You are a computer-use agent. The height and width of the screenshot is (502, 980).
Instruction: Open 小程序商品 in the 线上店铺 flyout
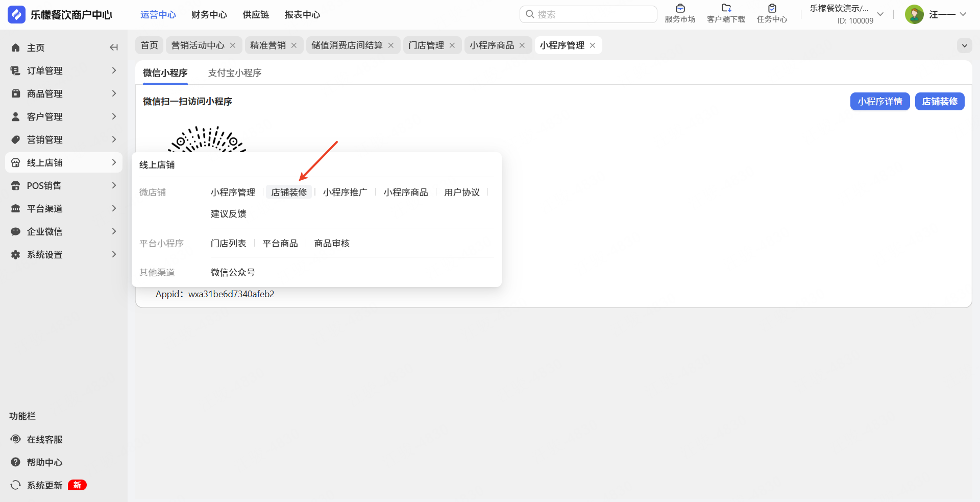(406, 193)
